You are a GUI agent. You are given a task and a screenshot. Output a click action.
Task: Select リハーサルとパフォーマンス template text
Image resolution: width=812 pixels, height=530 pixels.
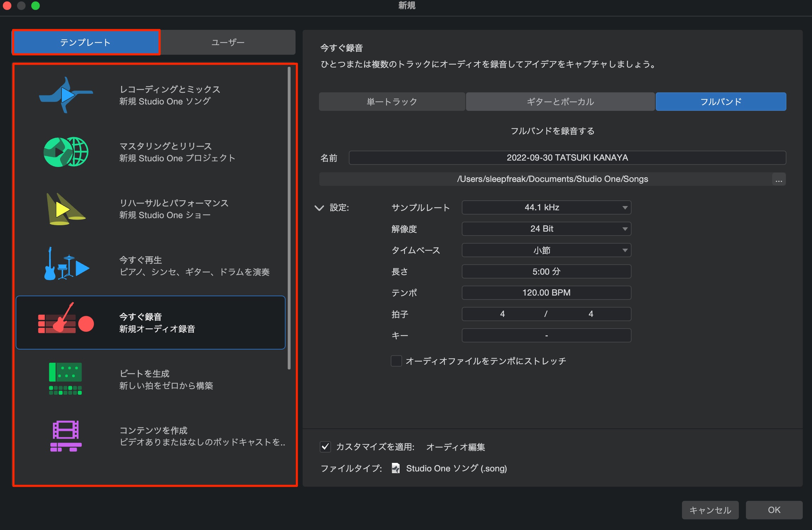point(174,203)
